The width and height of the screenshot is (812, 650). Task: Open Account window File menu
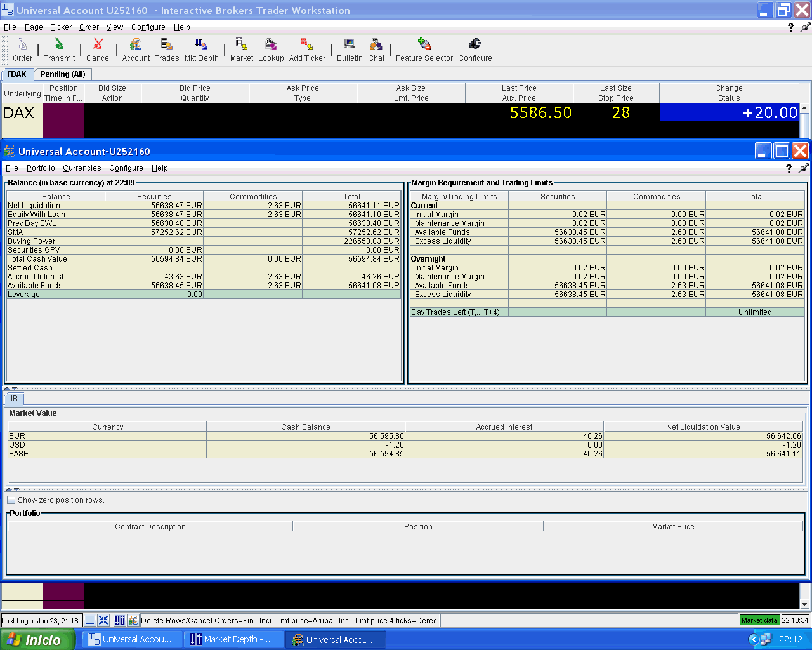tap(12, 168)
